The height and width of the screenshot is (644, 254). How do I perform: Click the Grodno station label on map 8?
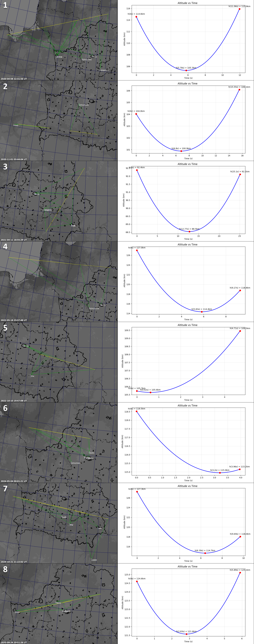click(18, 612)
